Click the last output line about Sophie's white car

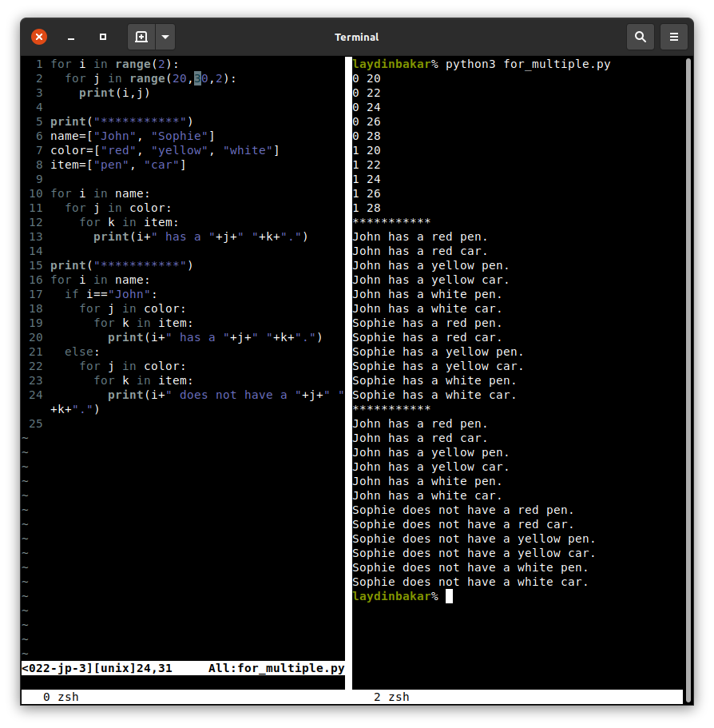point(470,582)
